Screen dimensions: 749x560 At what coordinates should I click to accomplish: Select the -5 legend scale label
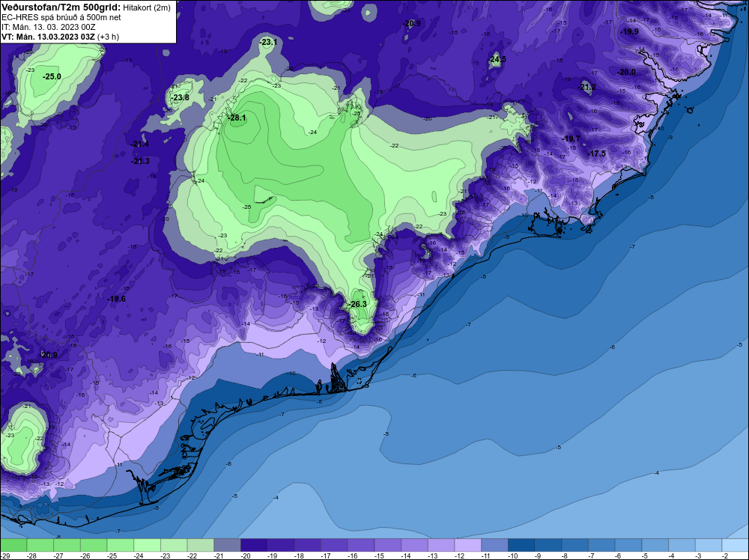pos(646,556)
